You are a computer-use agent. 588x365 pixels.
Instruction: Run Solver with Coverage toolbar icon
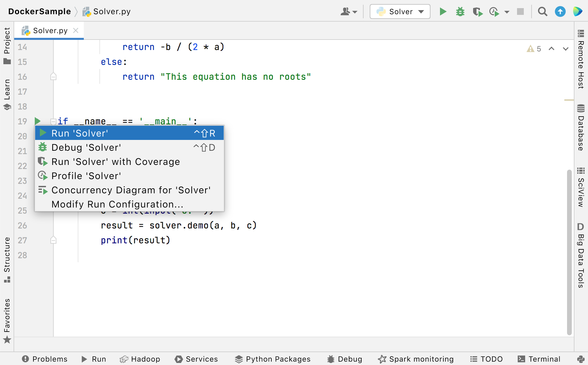[478, 11]
